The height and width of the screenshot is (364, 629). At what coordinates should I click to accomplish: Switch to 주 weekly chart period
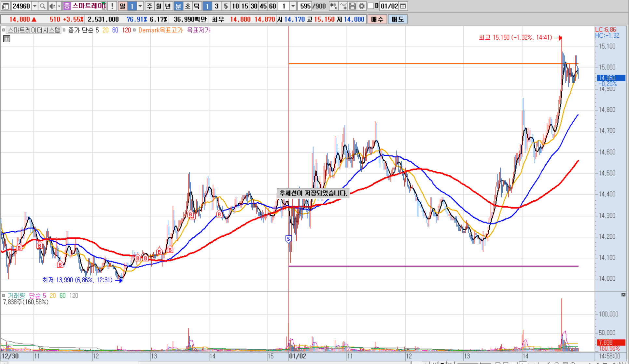(x=149, y=6)
